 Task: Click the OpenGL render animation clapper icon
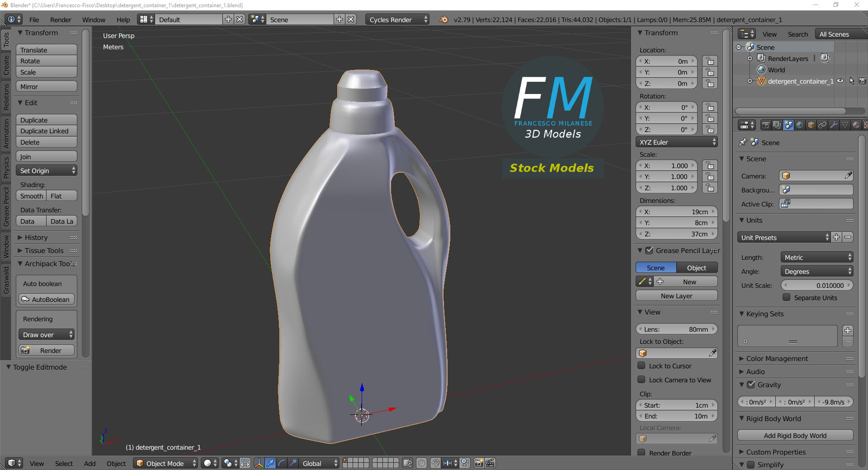490,463
